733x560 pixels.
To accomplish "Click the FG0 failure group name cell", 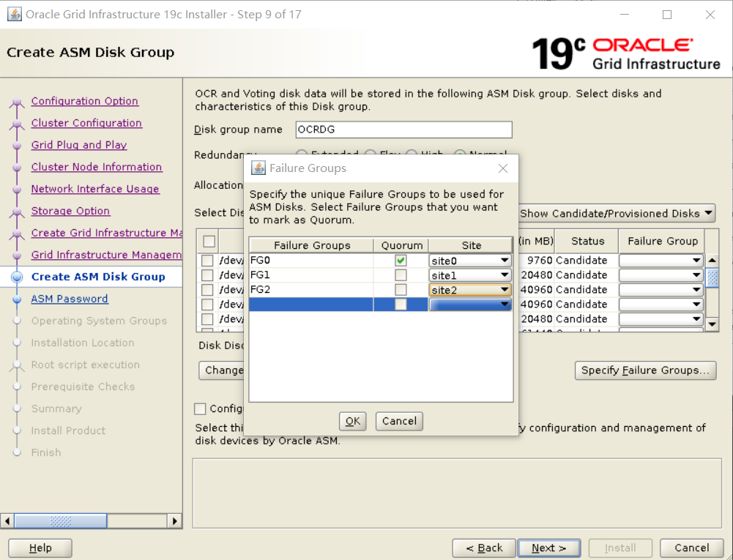I will coord(311,261).
